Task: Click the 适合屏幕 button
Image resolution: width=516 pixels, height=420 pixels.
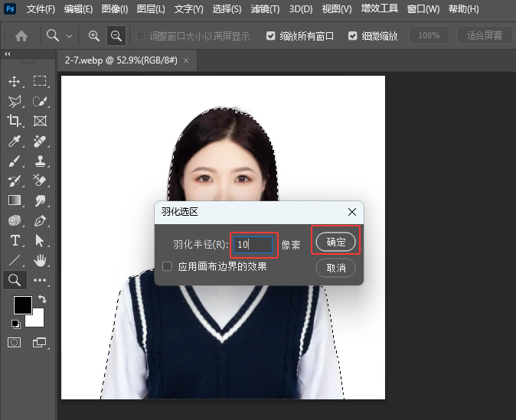Action: coord(485,35)
